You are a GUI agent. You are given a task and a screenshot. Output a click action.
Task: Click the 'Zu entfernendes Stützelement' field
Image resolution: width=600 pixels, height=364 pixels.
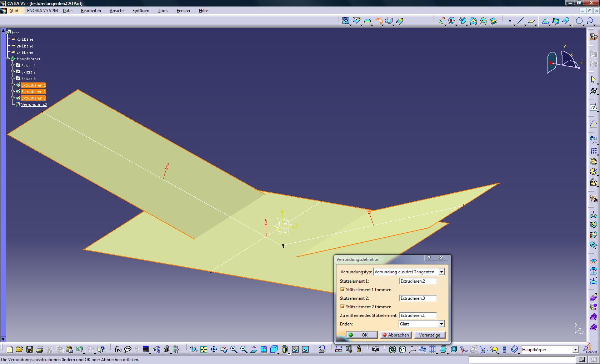418,315
